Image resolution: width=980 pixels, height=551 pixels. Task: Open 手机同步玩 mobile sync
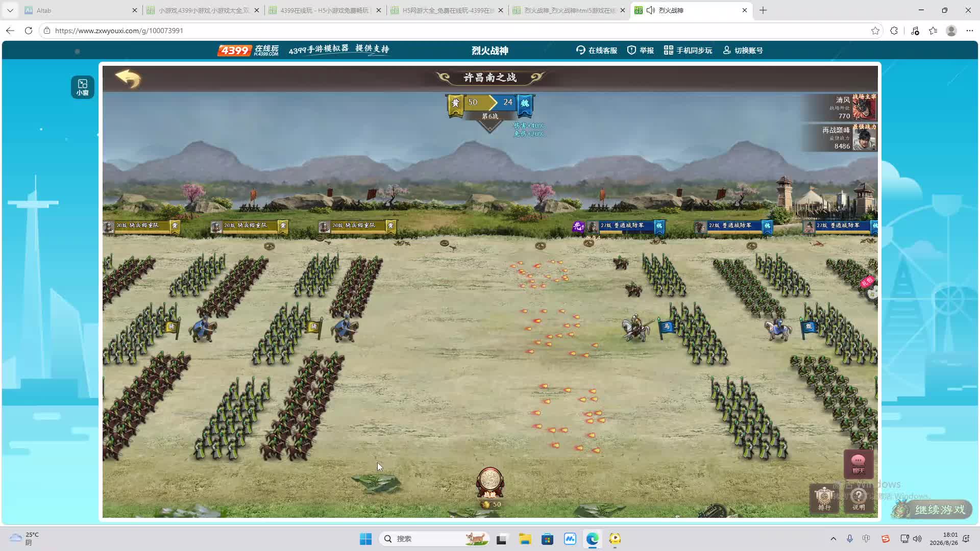[688, 50]
